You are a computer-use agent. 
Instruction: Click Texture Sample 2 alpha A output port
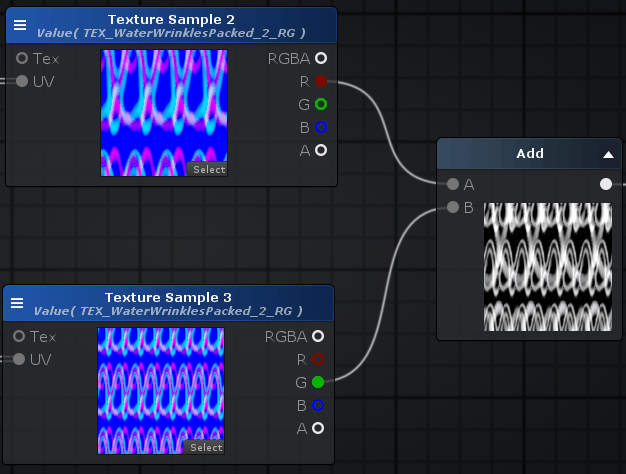point(321,151)
